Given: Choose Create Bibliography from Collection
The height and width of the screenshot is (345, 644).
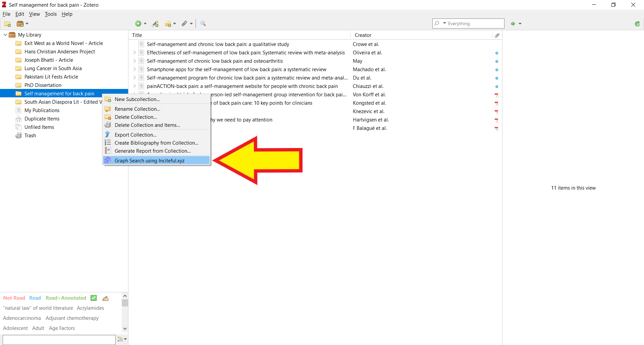Looking at the screenshot, I should click(156, 143).
